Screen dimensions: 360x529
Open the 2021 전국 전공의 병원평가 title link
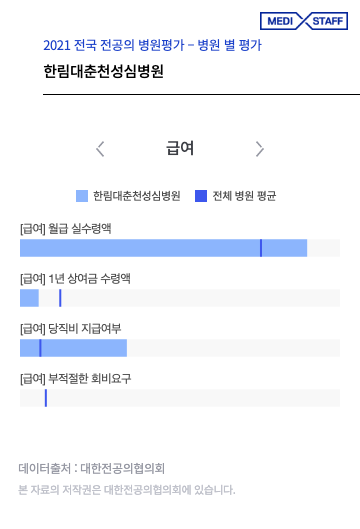pos(152,45)
